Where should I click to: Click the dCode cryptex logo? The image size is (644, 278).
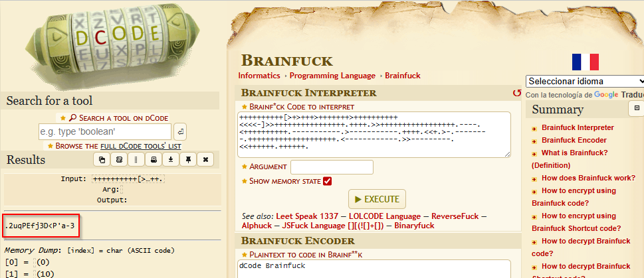click(110, 43)
